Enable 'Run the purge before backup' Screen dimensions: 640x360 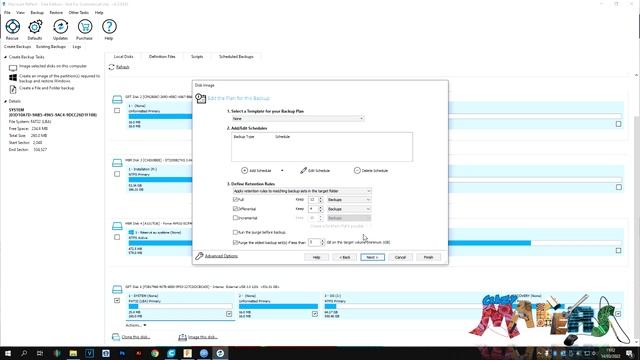click(235, 232)
